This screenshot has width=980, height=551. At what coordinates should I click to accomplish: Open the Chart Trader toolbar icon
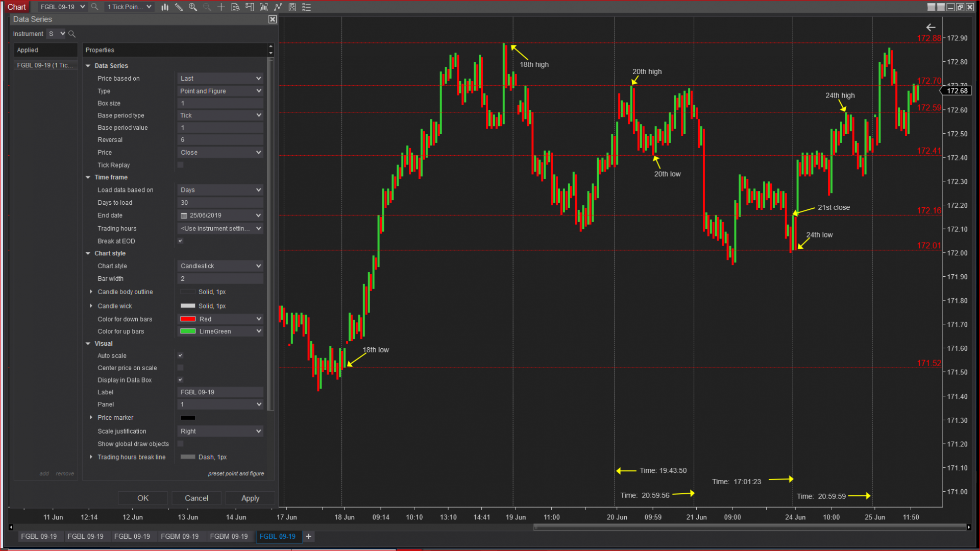pos(250,7)
